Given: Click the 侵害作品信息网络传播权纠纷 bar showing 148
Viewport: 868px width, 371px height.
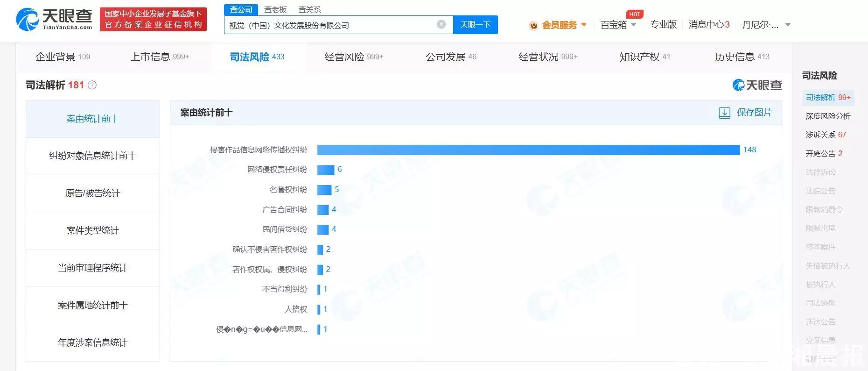Looking at the screenshot, I should 528,150.
